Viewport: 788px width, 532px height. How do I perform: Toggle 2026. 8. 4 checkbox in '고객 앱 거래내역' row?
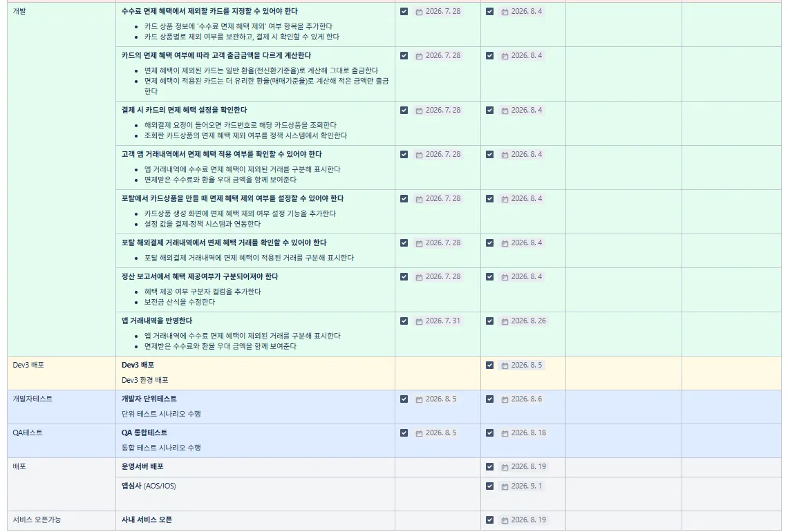(489, 154)
